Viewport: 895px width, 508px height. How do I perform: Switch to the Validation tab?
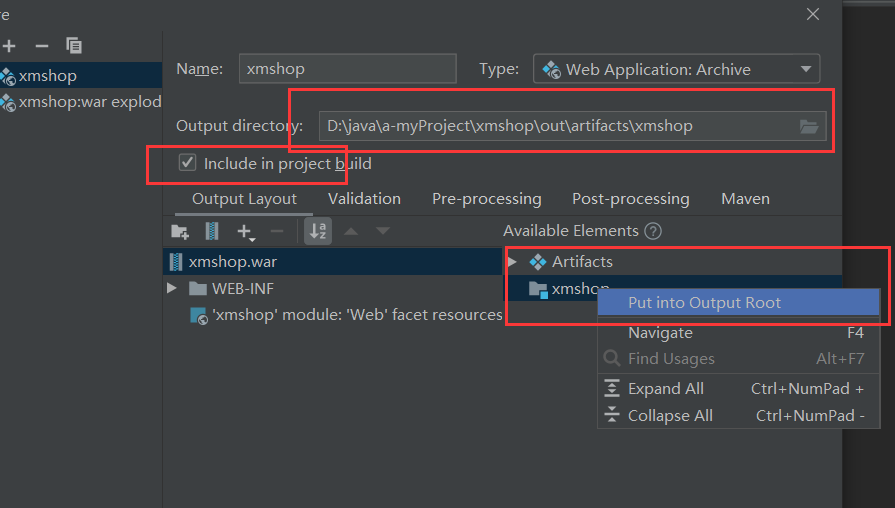pyautogui.click(x=364, y=199)
